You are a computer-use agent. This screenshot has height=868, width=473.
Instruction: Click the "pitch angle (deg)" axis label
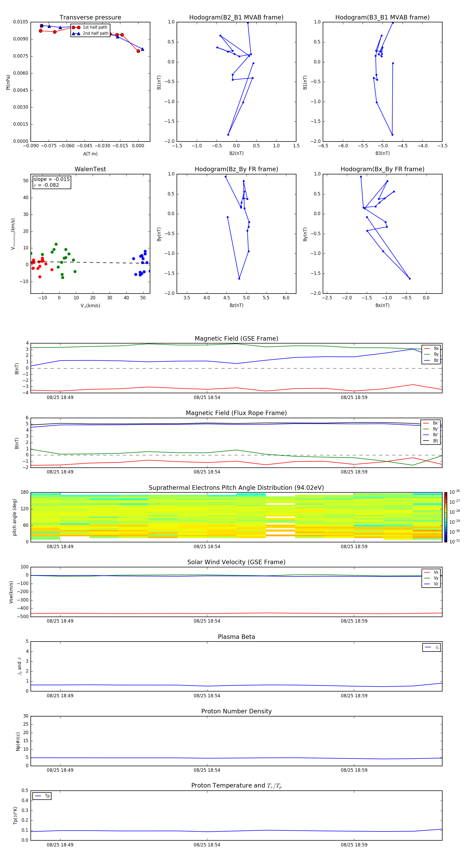[14, 517]
